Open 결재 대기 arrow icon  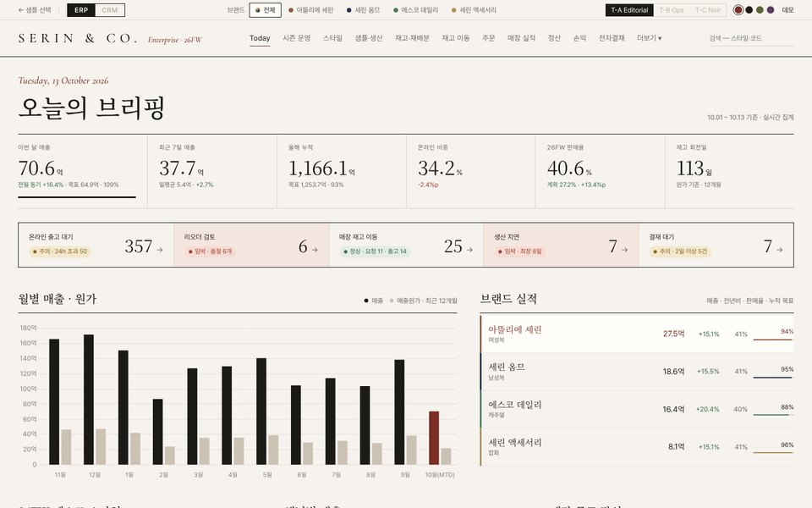(x=779, y=250)
